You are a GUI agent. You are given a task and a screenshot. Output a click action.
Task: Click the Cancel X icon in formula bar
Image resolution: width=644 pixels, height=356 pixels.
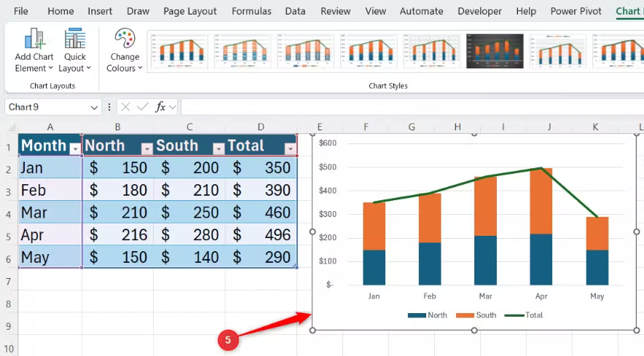coord(126,107)
